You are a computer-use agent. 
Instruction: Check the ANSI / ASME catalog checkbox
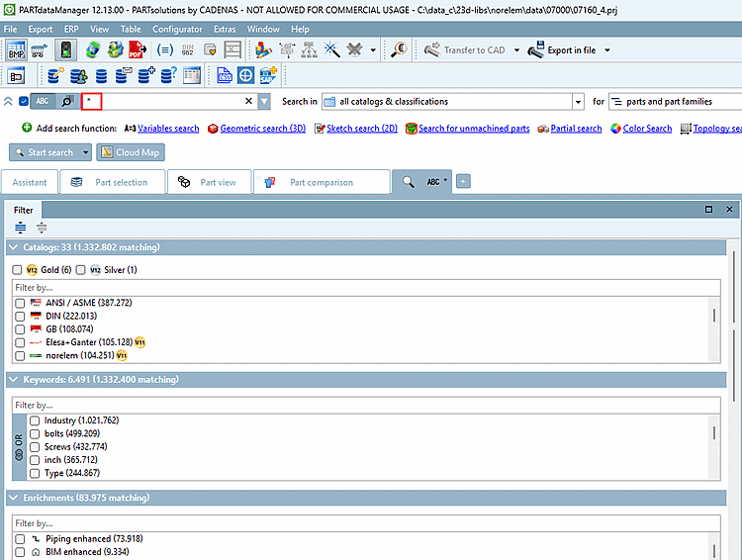click(x=20, y=303)
